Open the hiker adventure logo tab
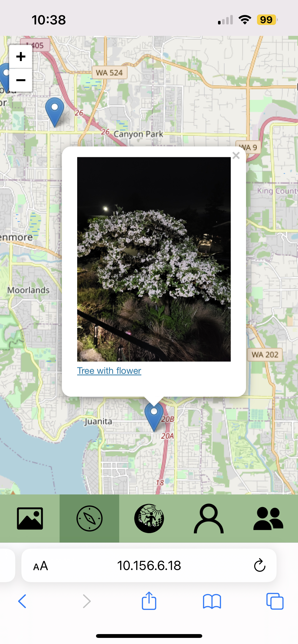 point(149,518)
